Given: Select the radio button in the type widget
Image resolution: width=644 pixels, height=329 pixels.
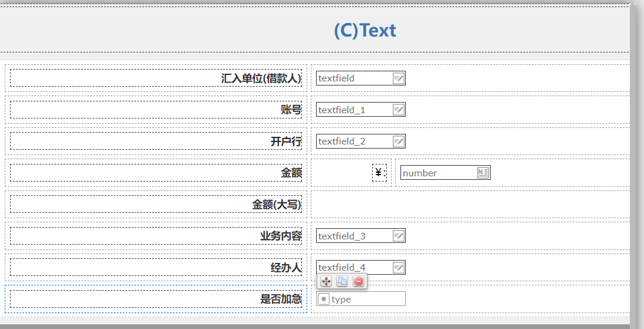Looking at the screenshot, I should (x=324, y=299).
